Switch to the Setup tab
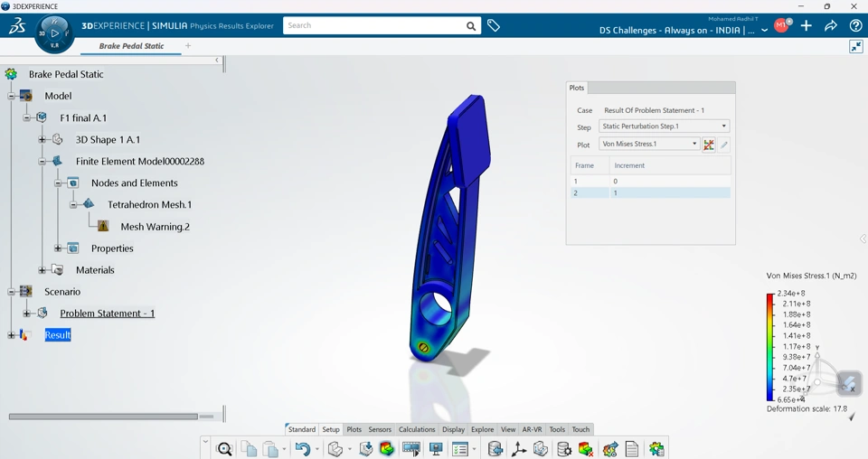The height and width of the screenshot is (459, 868). 331,429
